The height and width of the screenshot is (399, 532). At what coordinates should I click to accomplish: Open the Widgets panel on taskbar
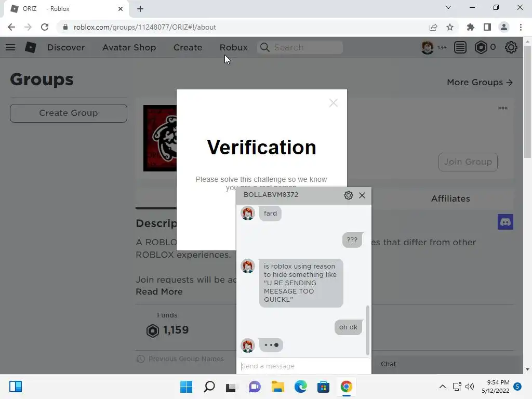16,387
